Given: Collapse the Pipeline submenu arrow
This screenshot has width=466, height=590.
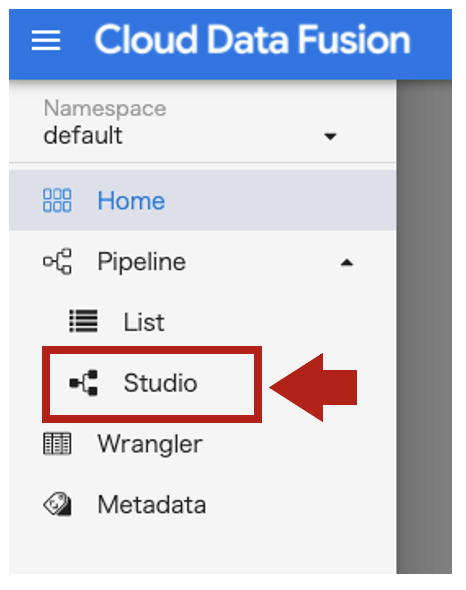Looking at the screenshot, I should pyautogui.click(x=347, y=263).
